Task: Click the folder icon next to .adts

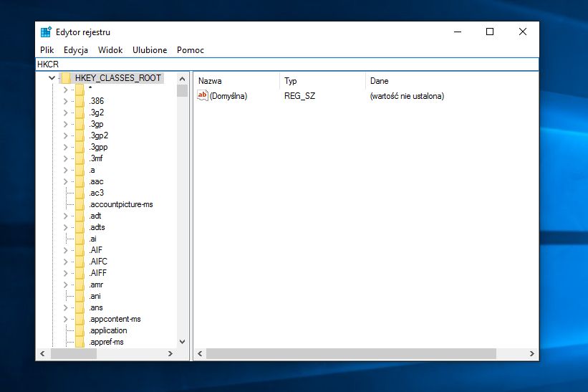Action: click(x=79, y=227)
